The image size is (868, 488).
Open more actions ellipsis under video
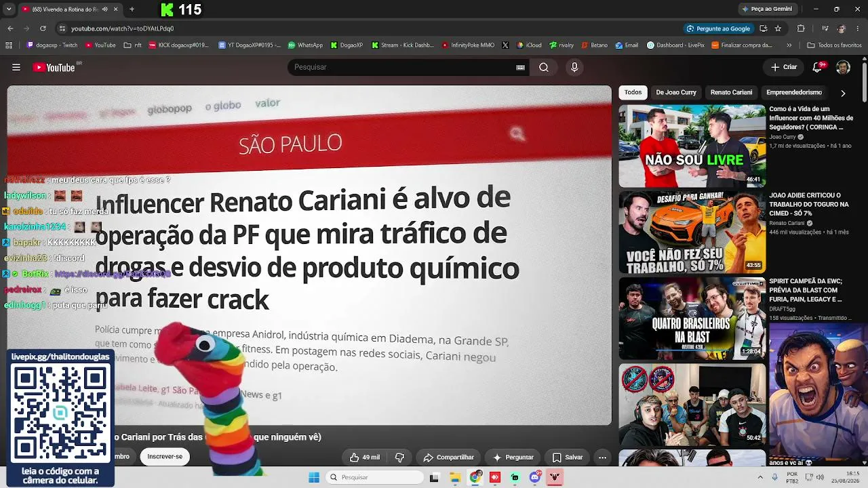click(x=602, y=457)
